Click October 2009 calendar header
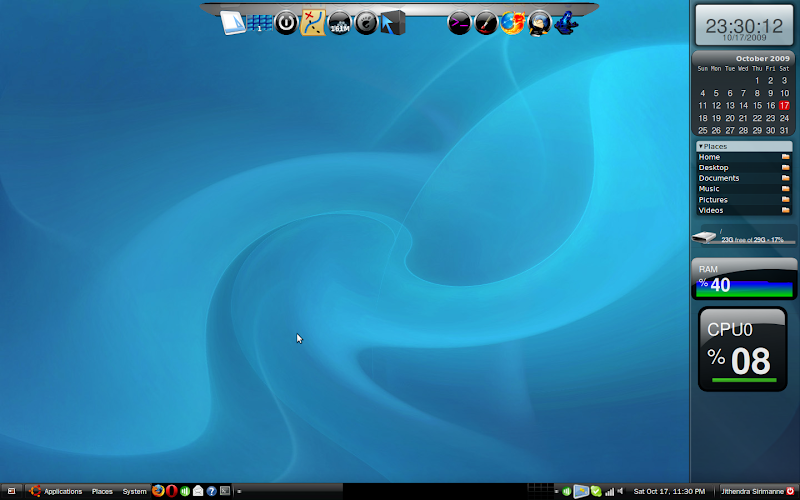The image size is (800, 500). [x=762, y=58]
